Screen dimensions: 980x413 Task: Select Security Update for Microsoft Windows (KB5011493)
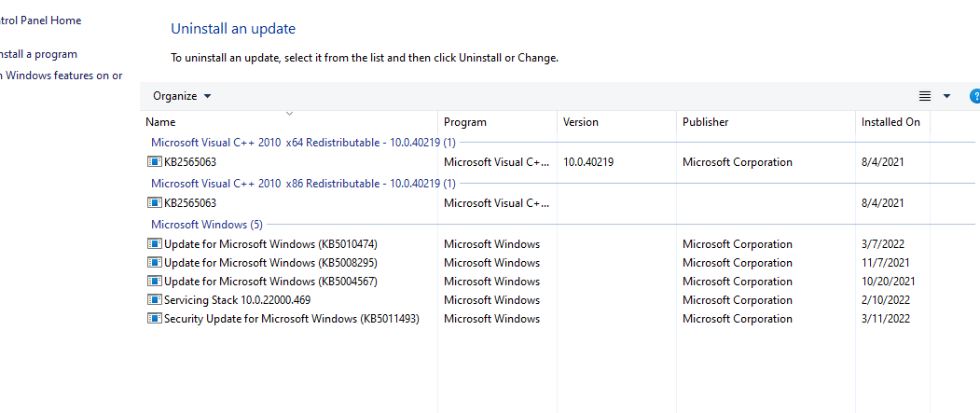click(291, 319)
